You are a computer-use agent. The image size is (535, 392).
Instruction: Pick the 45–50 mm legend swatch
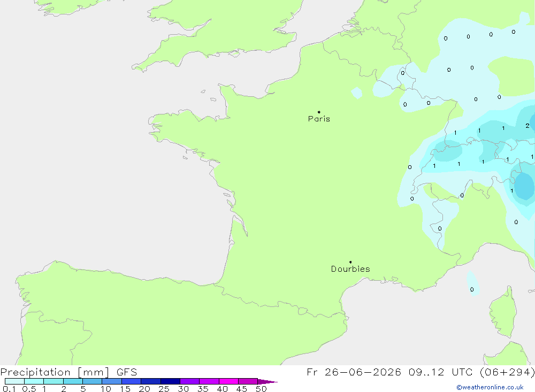click(x=248, y=381)
